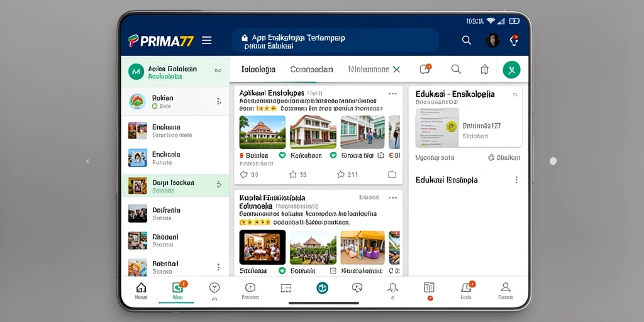Select the Rhooani sidebar item
The width and height of the screenshot is (644, 322).
(175, 240)
